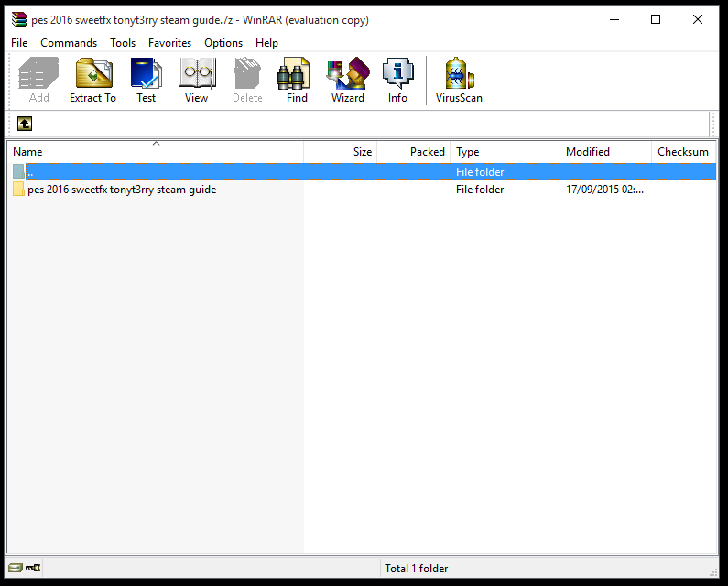728x586 pixels.
Task: Select the '..' parent row name
Action: pyautogui.click(x=30, y=172)
